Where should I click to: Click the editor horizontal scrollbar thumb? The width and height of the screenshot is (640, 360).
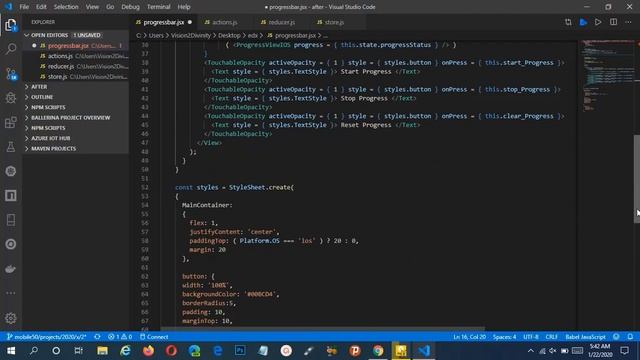click(322, 329)
